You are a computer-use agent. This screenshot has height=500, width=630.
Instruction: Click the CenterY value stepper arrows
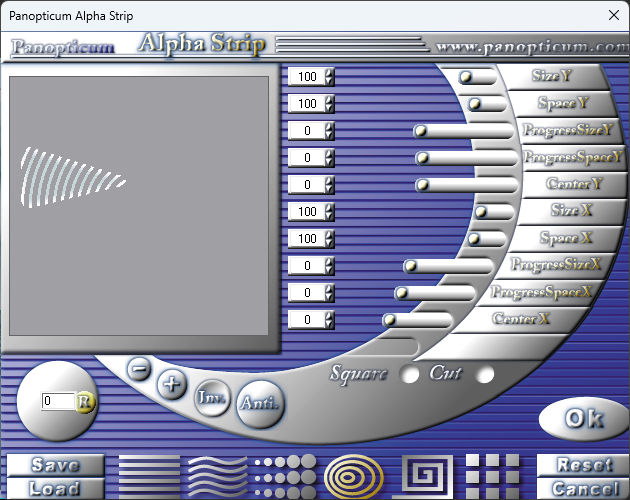pyautogui.click(x=329, y=185)
